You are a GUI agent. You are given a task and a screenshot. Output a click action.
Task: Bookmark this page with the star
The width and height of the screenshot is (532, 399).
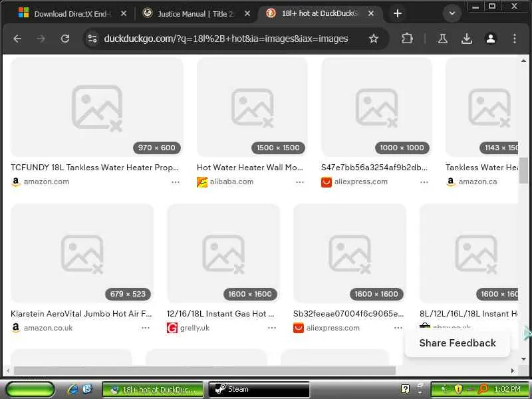[374, 39]
